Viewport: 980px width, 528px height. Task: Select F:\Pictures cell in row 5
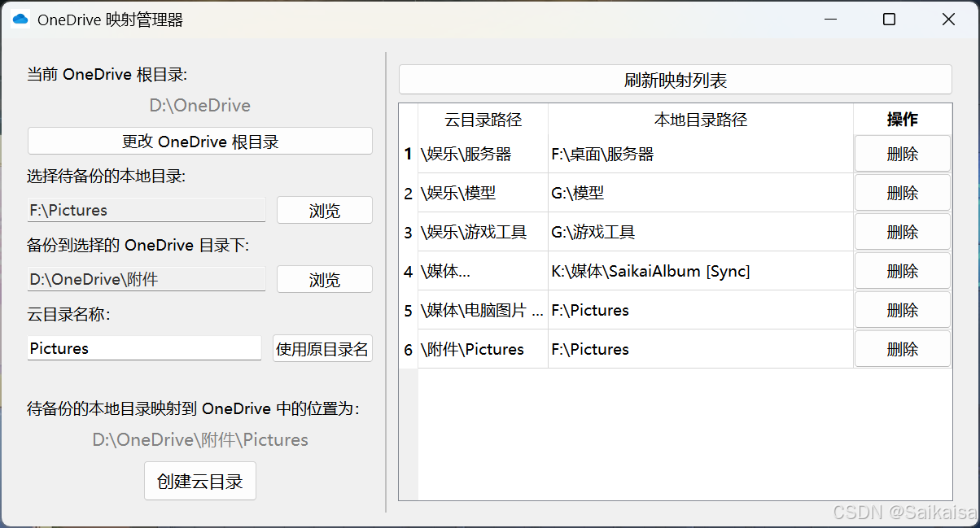(x=701, y=310)
